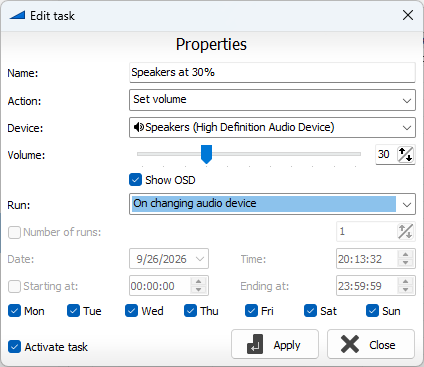Screen dimensions: 424x367
Task: Click the Close button with X icon
Action: 371,344
